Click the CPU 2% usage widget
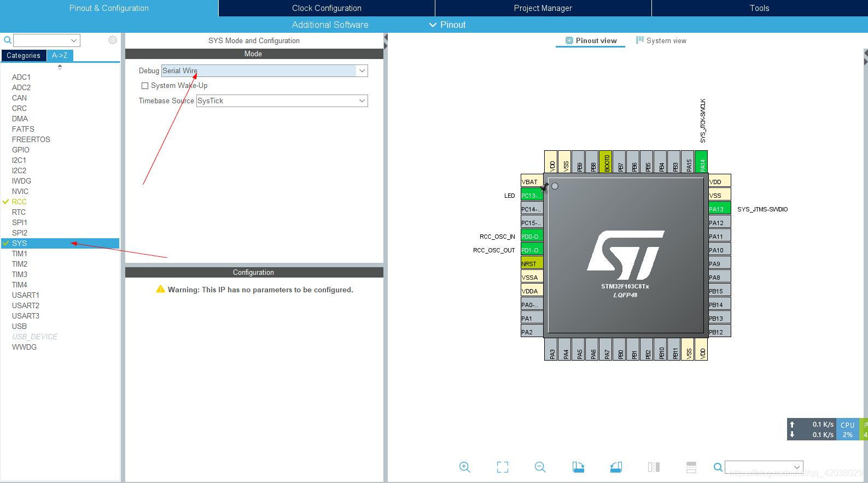Viewport: 868px width, 483px height. pyautogui.click(x=848, y=429)
